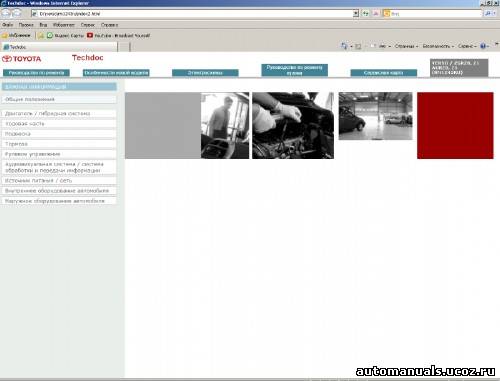Click the Toyota logo in the header
The width and height of the screenshot is (500, 381).
tap(22, 59)
